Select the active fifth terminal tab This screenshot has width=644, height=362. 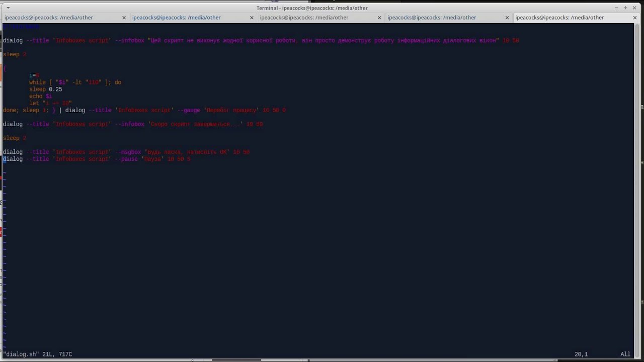pyautogui.click(x=559, y=17)
